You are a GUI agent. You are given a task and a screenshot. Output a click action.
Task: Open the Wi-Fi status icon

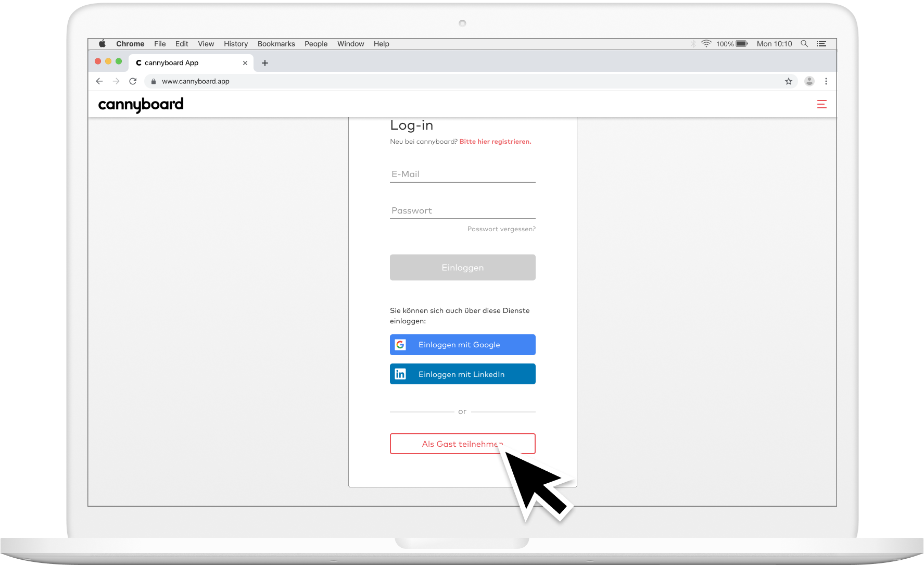[706, 44]
